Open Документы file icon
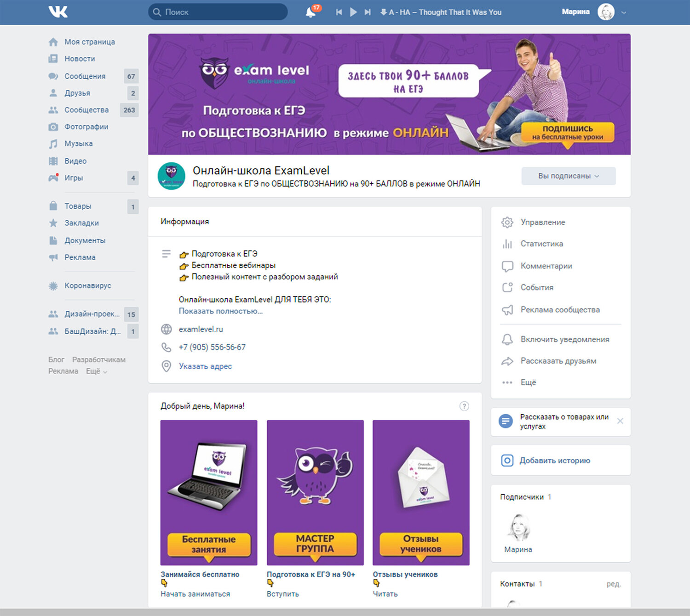690x616 pixels. coord(53,240)
